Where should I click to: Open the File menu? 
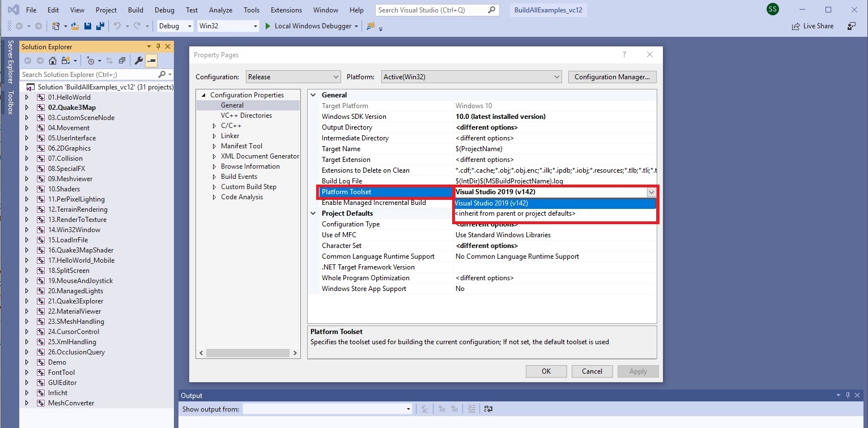(31, 10)
